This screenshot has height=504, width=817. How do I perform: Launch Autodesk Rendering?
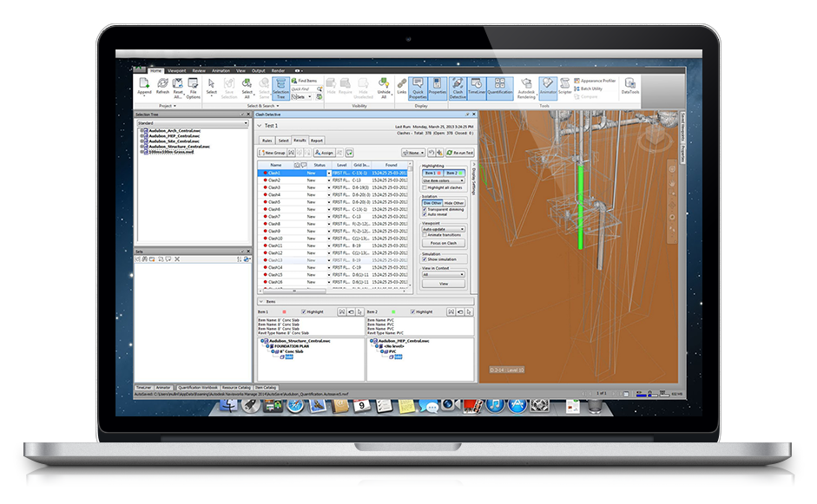pos(526,88)
